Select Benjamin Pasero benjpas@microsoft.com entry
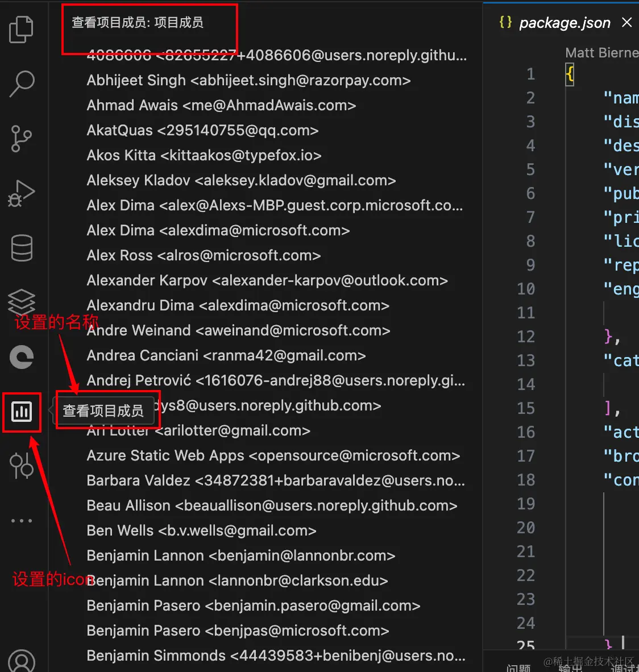 coord(238,630)
